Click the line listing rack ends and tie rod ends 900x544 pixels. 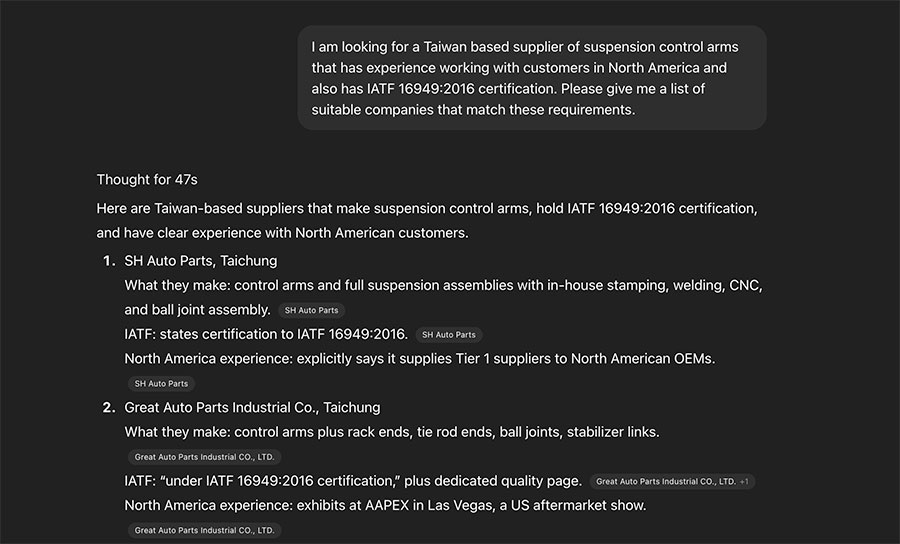391,432
